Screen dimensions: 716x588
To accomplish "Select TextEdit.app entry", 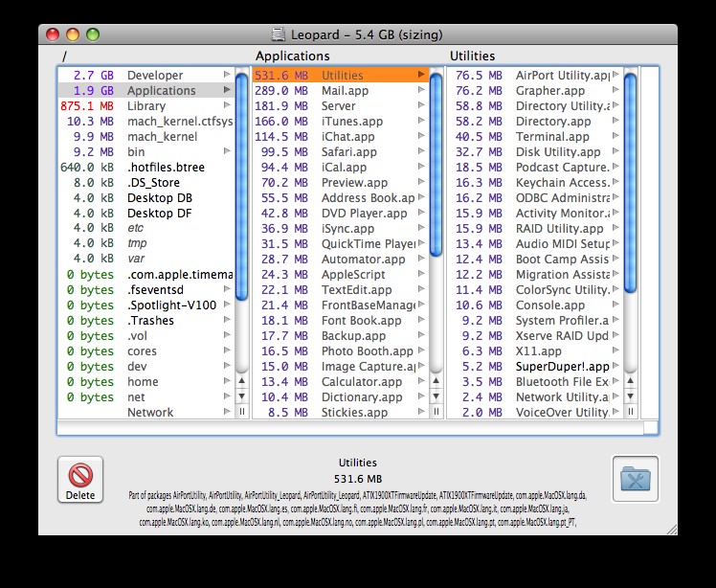I will pos(341,289).
